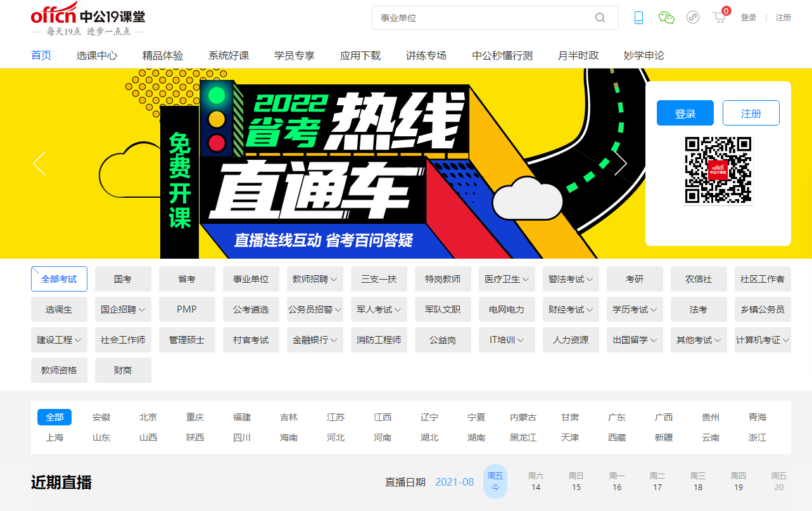The height and width of the screenshot is (511, 812).
Task: Select 周三 18 live date
Action: point(698,481)
